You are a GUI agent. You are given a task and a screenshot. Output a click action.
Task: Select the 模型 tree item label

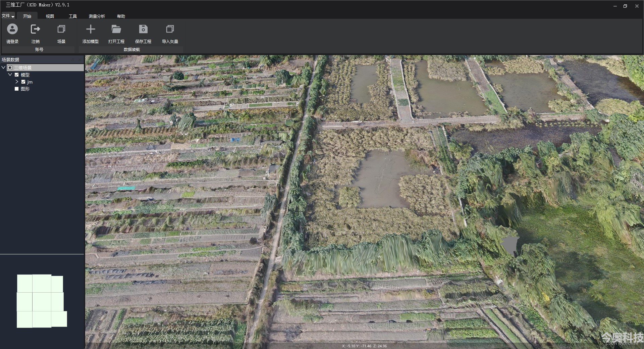tap(25, 75)
